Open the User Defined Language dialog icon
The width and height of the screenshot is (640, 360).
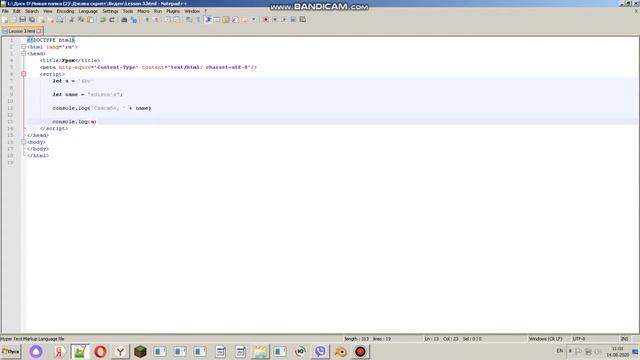coord(217,20)
